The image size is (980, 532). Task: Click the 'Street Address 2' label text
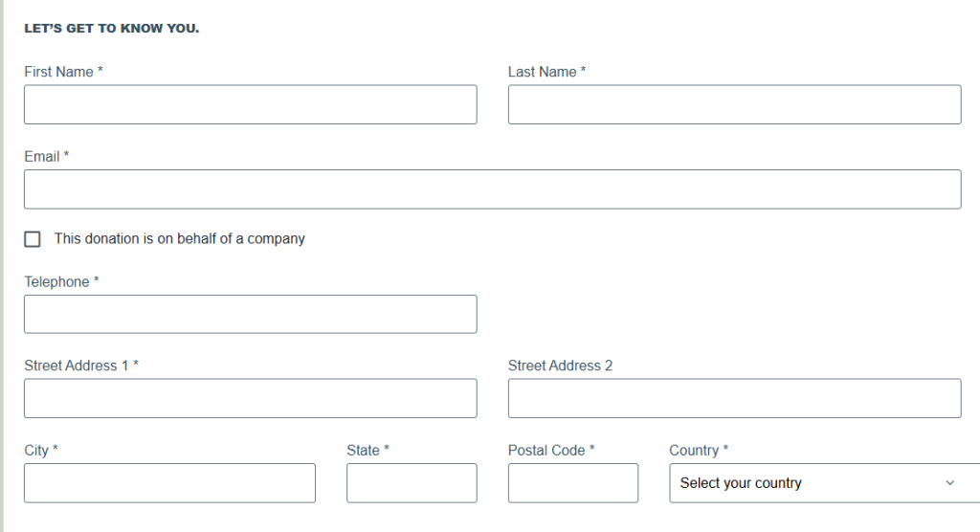[560, 366]
